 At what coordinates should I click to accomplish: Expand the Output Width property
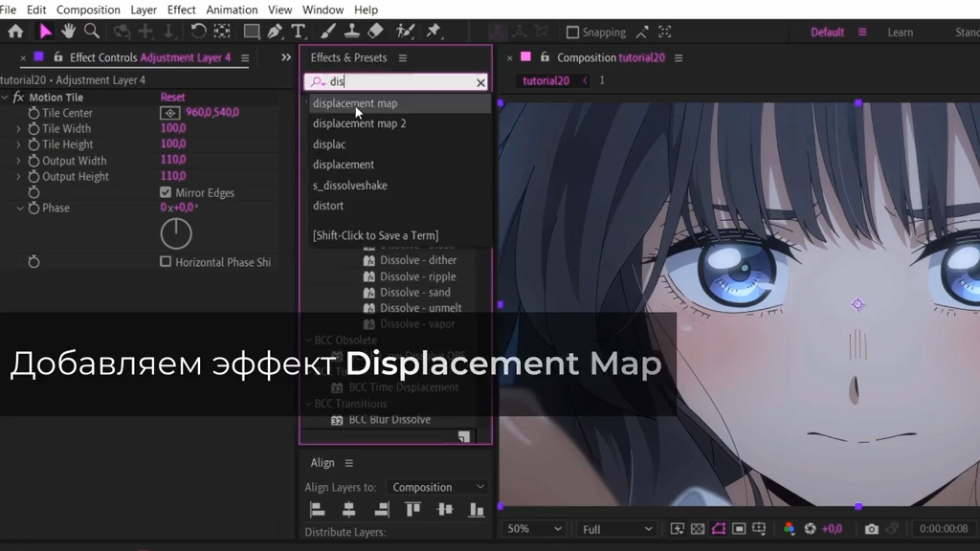click(18, 161)
